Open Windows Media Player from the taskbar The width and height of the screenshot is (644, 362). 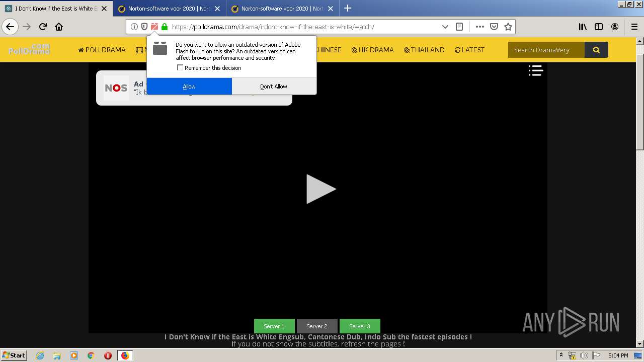(74, 355)
